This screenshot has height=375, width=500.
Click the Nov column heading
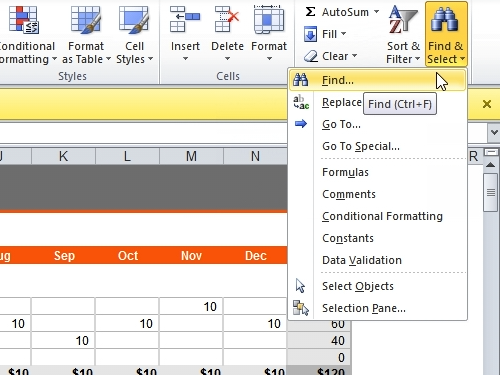pyautogui.click(x=191, y=256)
